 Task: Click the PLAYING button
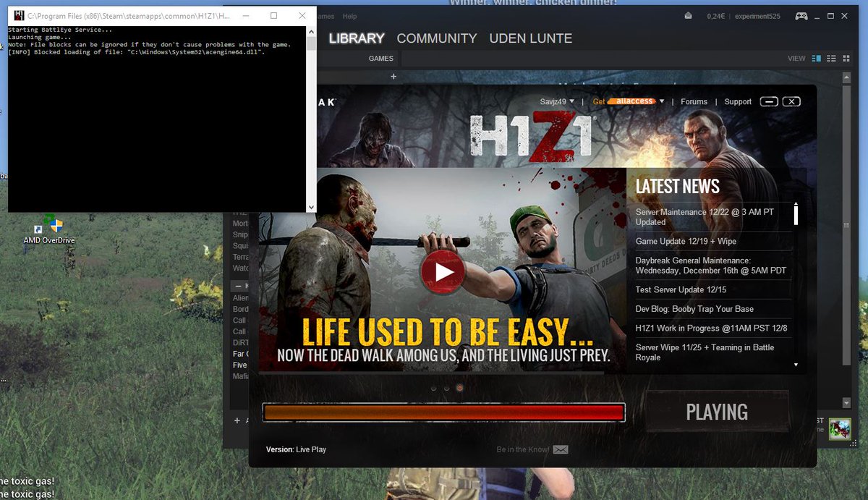coord(717,412)
